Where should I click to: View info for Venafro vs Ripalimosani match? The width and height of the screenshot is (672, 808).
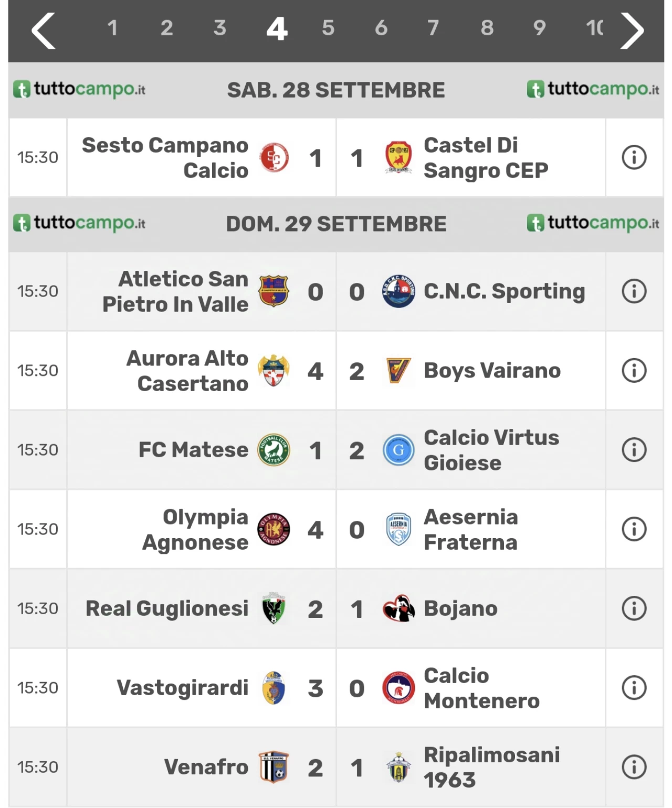(x=634, y=767)
